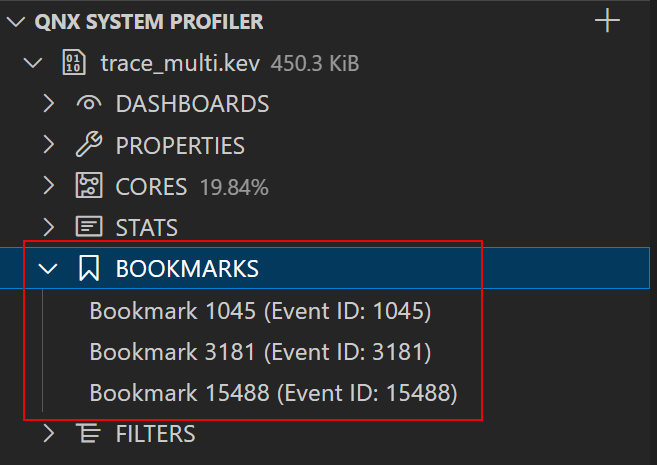Viewport: 657px width, 465px height.
Task: Click the bookmark icon beside Bookmarks
Action: coord(89,268)
